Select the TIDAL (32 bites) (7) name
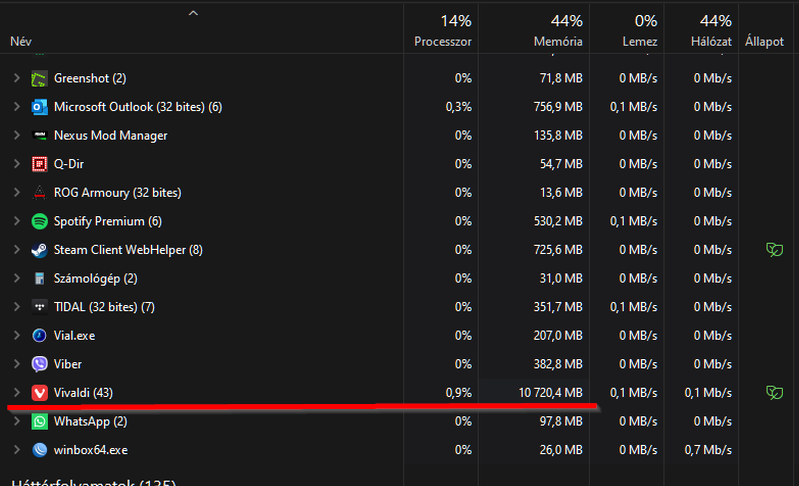Viewport: 799px width, 486px height. pos(104,307)
